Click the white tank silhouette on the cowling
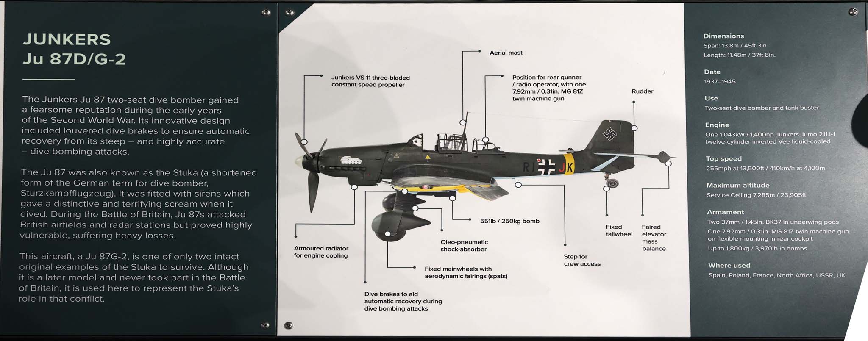Viewport: 868px width, 341px height. (x=351, y=161)
